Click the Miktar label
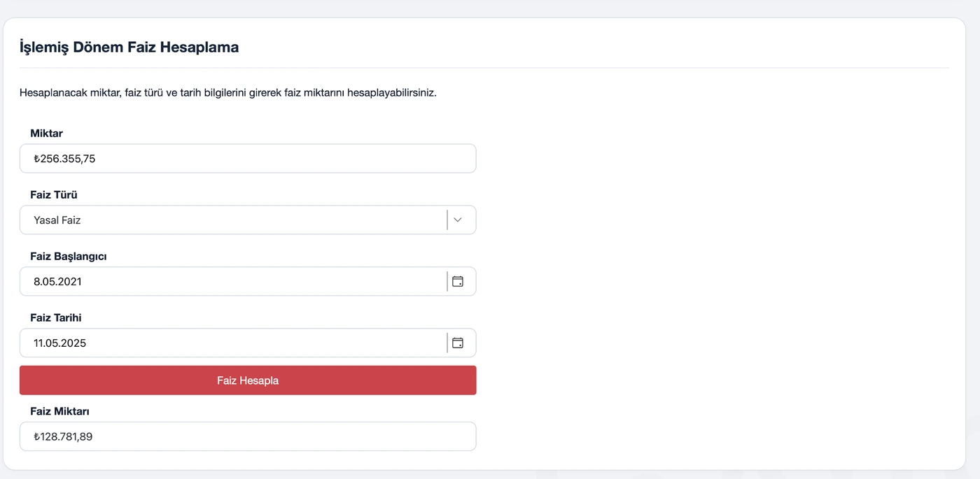 click(47, 133)
